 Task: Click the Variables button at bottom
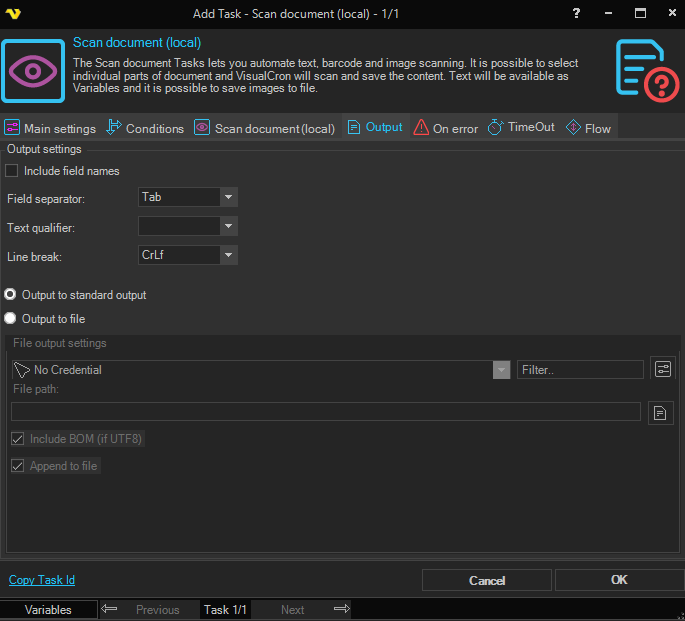(x=48, y=609)
